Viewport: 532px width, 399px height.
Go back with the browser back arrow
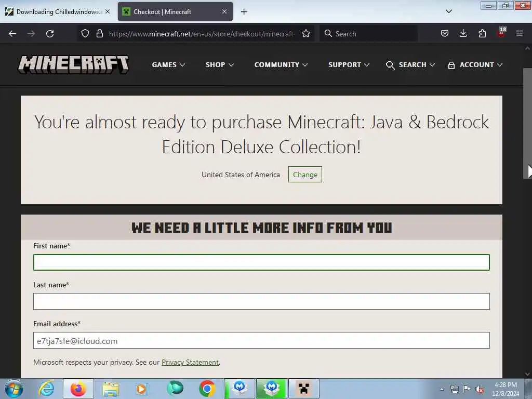coord(12,34)
